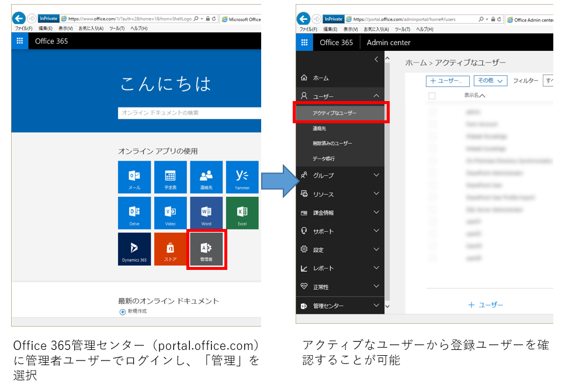Click ホーム in the breadcrumb
This screenshot has width=572, height=392.
(416, 63)
